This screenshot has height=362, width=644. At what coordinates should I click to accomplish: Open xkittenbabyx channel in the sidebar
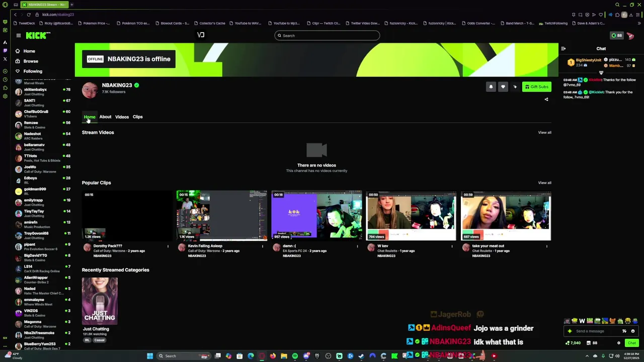tap(42, 92)
